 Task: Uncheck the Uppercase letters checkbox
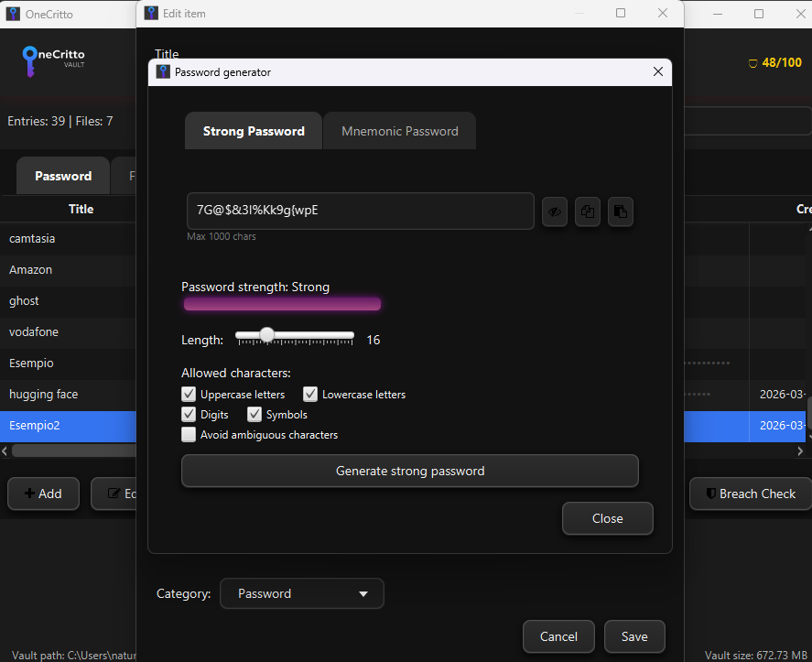click(189, 395)
